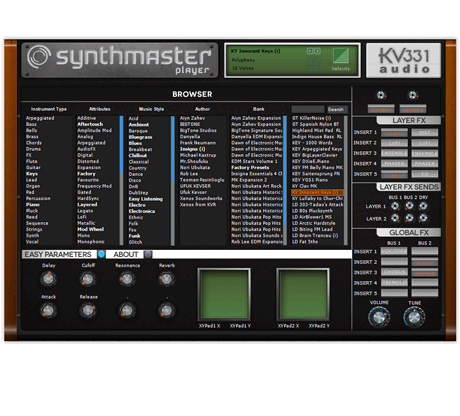The image size is (460, 416).
Task: Click Layer 1 BUS 2 send knob
Action: point(409,206)
